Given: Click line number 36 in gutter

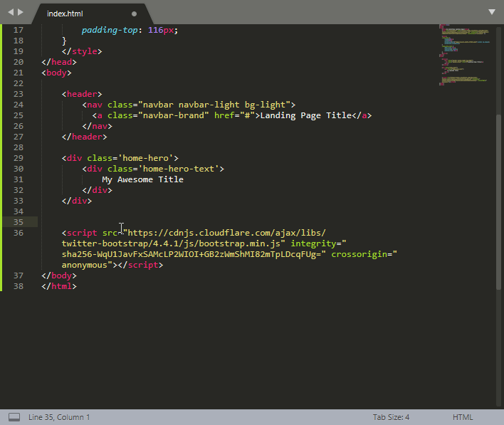Looking at the screenshot, I should tap(19, 233).
